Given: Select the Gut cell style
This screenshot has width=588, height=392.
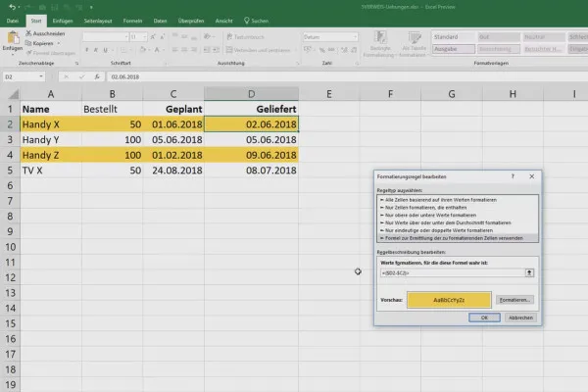Looking at the screenshot, I should [x=499, y=37].
